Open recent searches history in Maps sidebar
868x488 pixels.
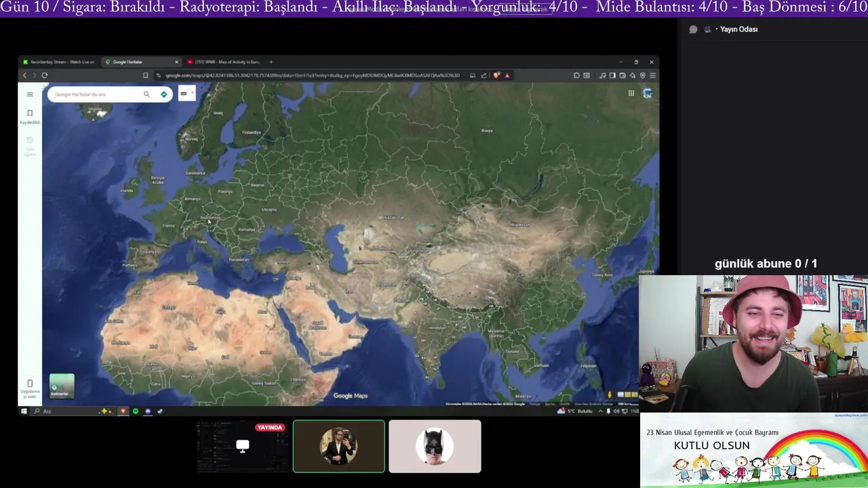pyautogui.click(x=30, y=146)
